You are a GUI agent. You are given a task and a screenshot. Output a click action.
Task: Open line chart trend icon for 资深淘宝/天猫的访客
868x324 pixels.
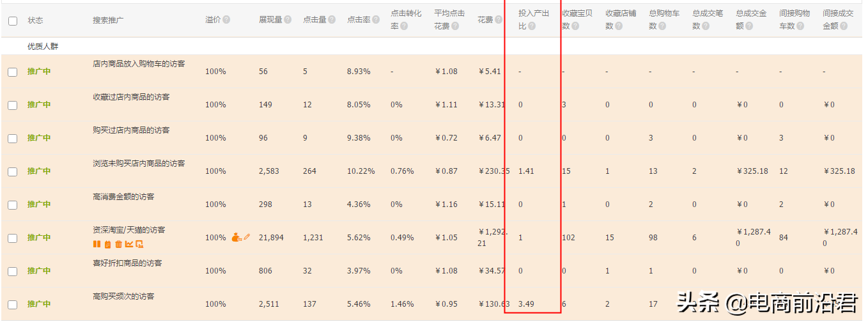coord(129,244)
